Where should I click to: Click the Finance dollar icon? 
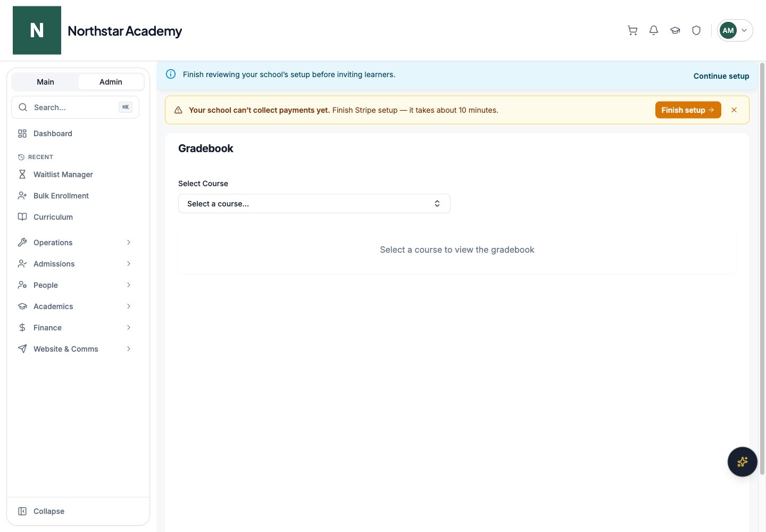tap(22, 328)
